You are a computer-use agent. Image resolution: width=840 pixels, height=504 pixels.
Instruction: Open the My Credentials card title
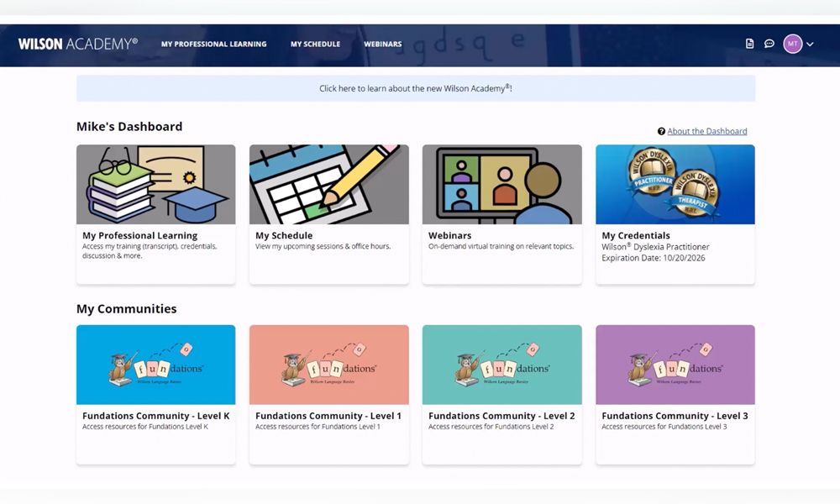point(636,235)
